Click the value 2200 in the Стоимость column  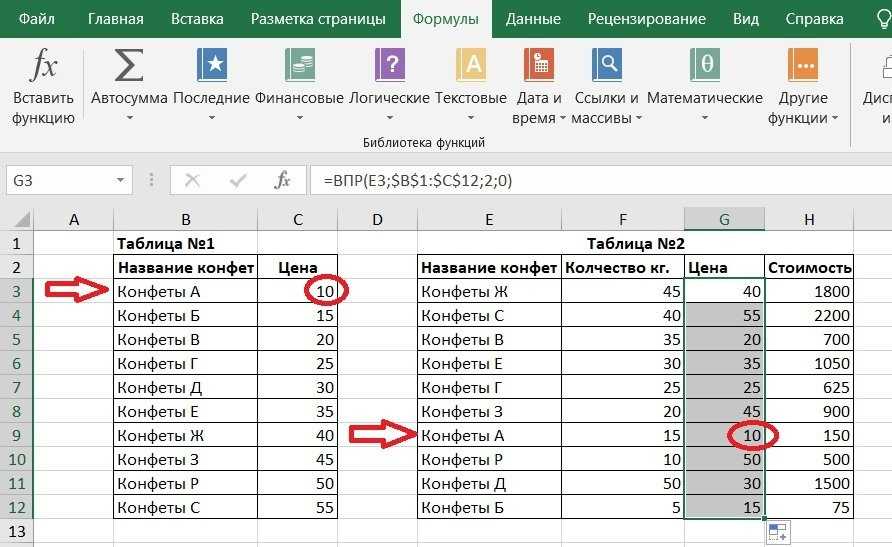(x=809, y=316)
